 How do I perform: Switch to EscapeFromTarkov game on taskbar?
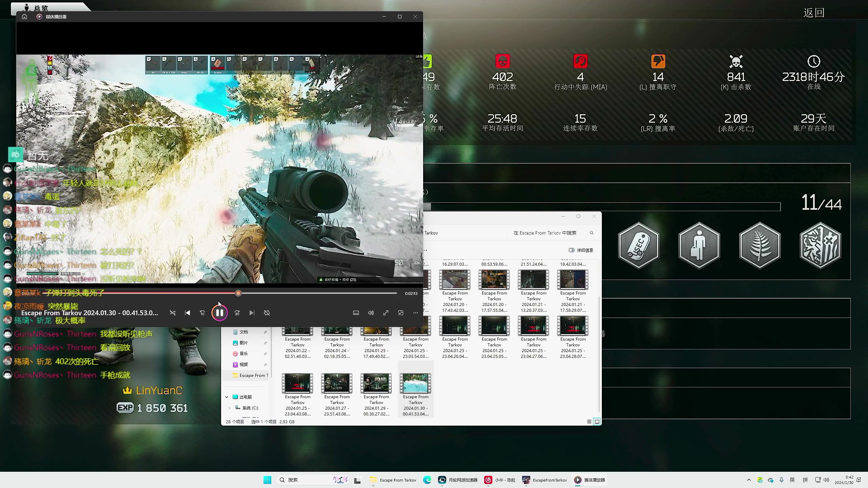point(545,480)
